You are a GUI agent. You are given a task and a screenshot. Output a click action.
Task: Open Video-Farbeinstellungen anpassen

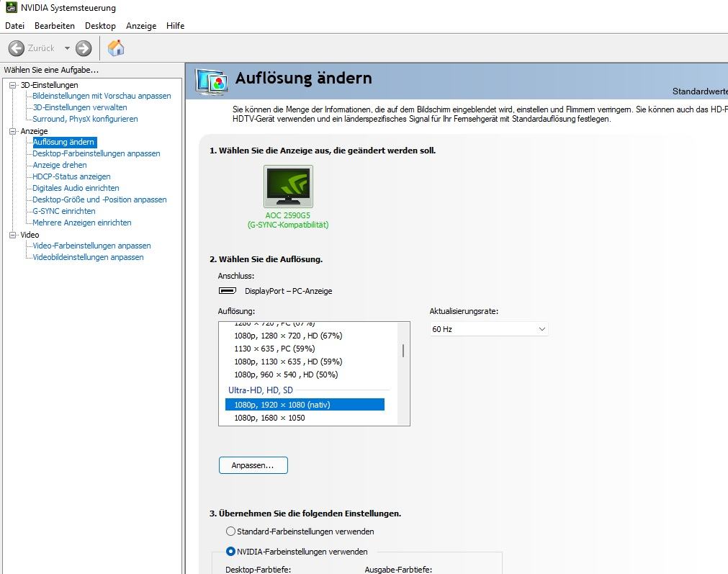(91, 246)
